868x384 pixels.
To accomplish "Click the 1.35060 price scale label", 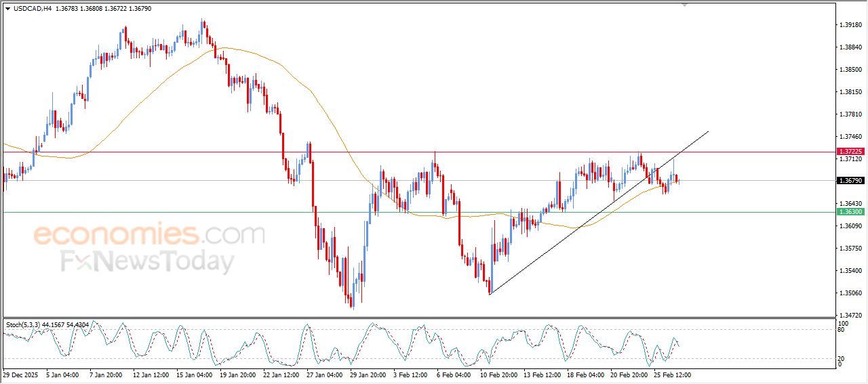I will [850, 293].
